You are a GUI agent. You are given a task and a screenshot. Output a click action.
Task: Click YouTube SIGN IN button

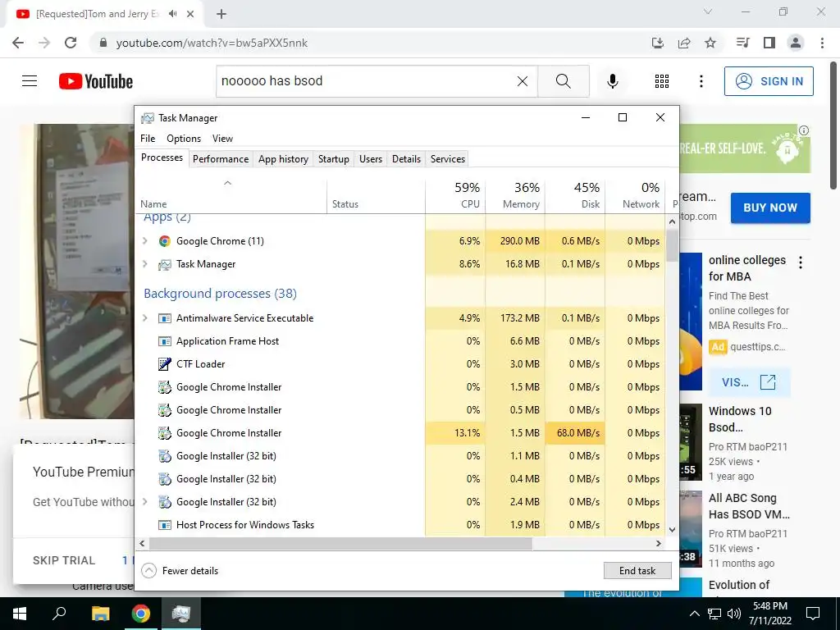coord(769,81)
